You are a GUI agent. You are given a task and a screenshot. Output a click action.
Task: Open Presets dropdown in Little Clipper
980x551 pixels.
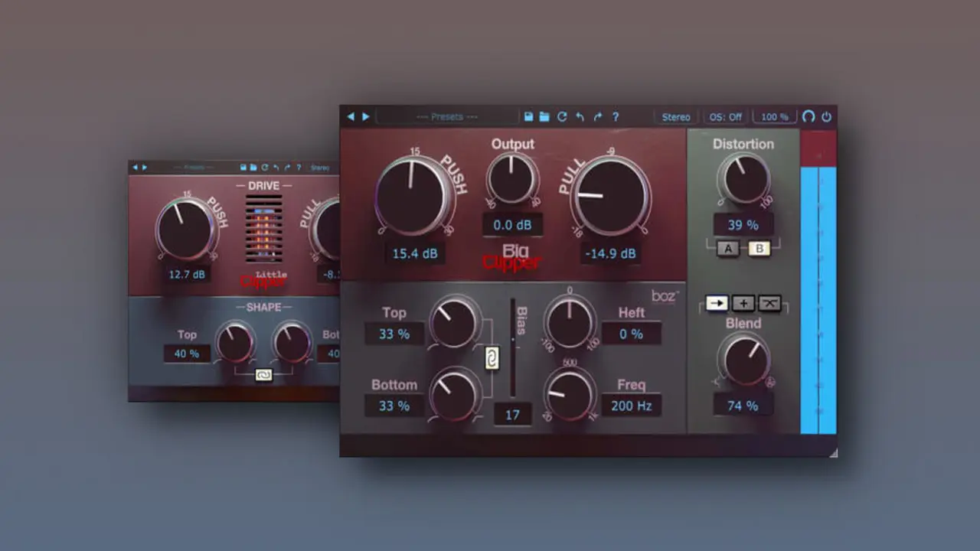tap(194, 167)
